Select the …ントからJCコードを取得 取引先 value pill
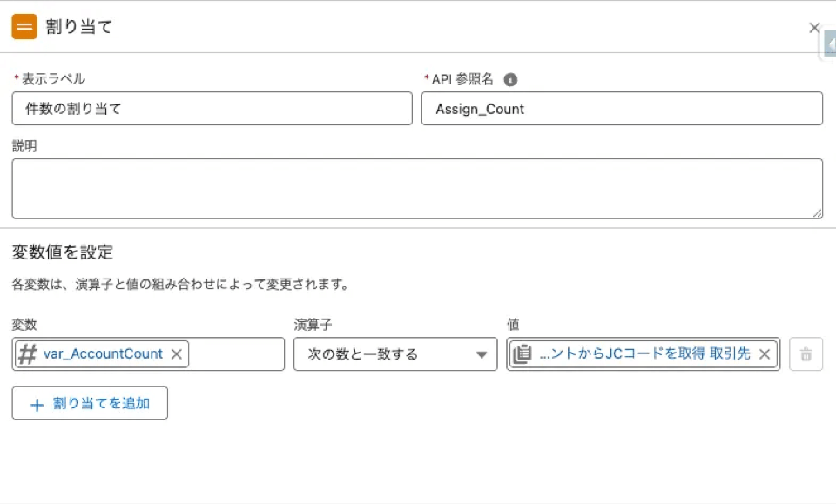This screenshot has width=836, height=504. click(x=644, y=353)
